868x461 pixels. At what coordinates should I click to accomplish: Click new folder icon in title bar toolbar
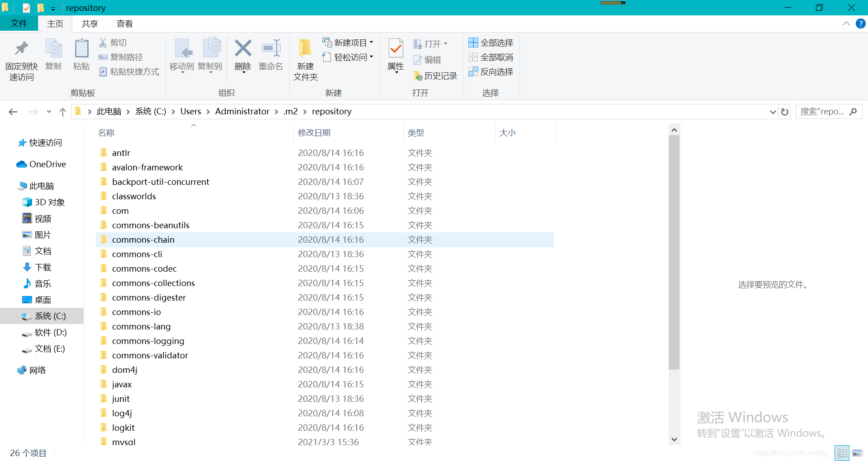(41, 8)
